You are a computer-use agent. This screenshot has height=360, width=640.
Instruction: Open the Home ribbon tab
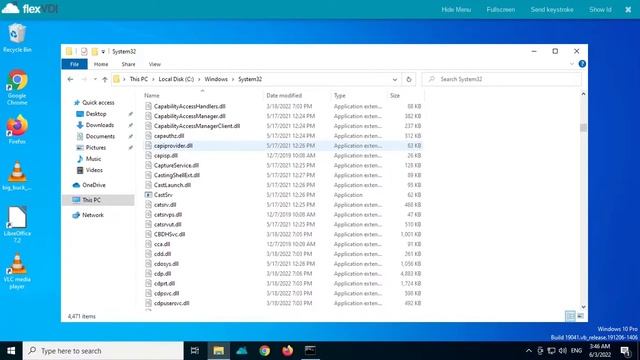pos(101,64)
